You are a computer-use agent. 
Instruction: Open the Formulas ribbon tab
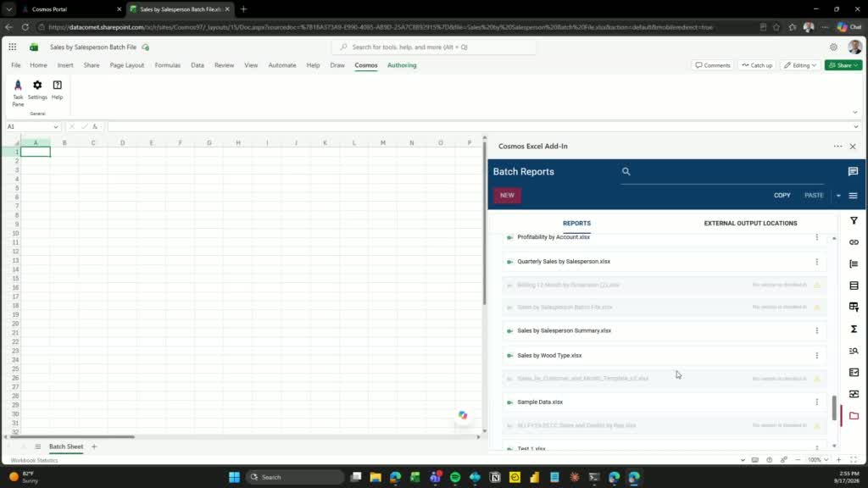click(x=168, y=65)
